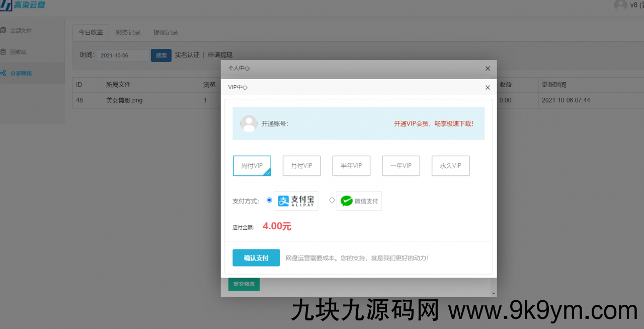Viewport: 644px width, 329px height.
Task: Close the VIP中心 dialog
Action: (487, 87)
